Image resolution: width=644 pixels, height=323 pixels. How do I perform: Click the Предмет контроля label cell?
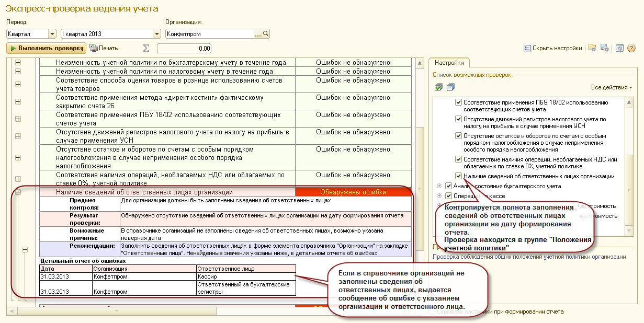click(80, 203)
